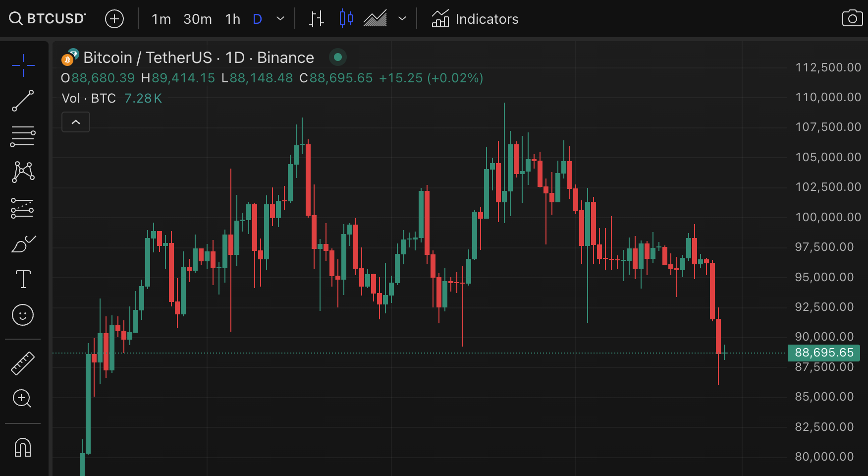Click the green market status dot
The image size is (868, 476).
click(x=338, y=57)
